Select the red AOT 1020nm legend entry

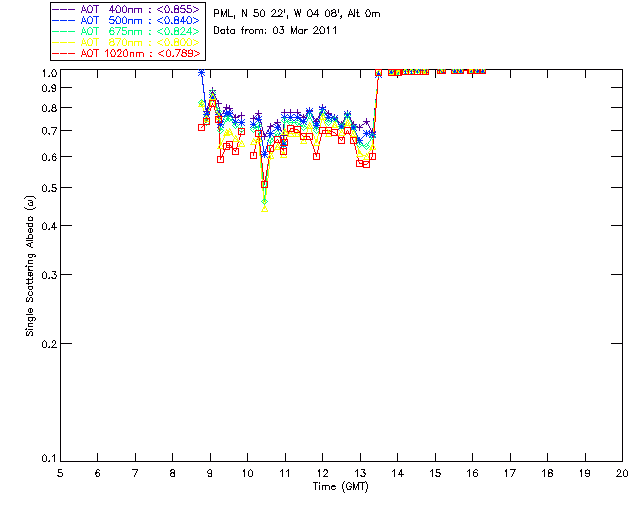[x=127, y=53]
